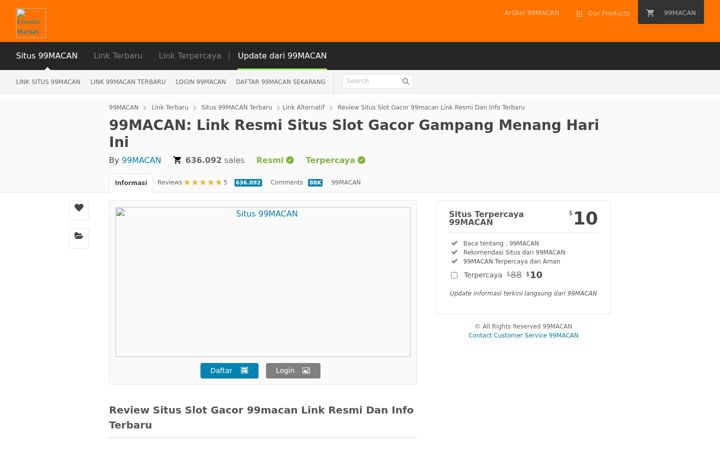The width and height of the screenshot is (720, 450).
Task: Click text Update informasi terkini langsung dari 99MACAN
Action: pos(523,293)
